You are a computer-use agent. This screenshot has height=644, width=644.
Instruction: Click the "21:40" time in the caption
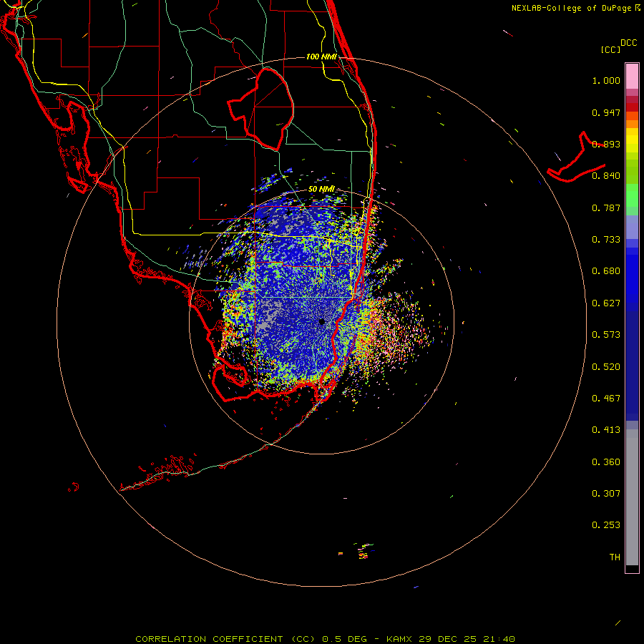point(499,639)
